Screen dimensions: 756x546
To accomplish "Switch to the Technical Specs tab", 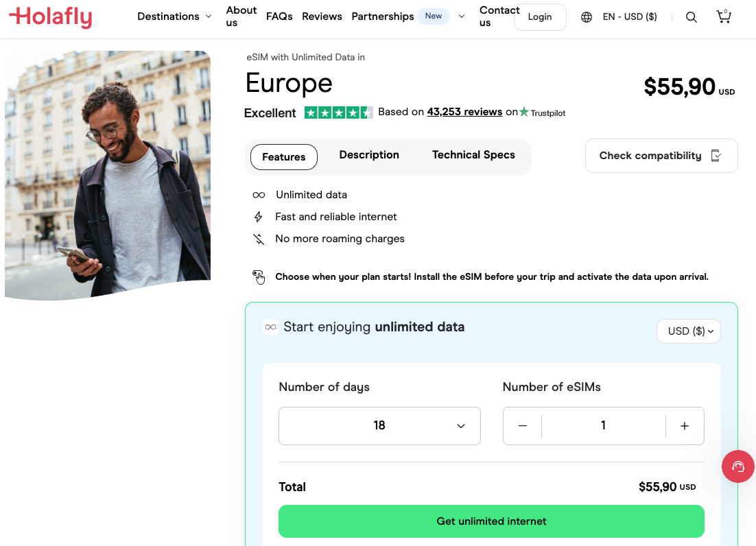I will click(473, 155).
